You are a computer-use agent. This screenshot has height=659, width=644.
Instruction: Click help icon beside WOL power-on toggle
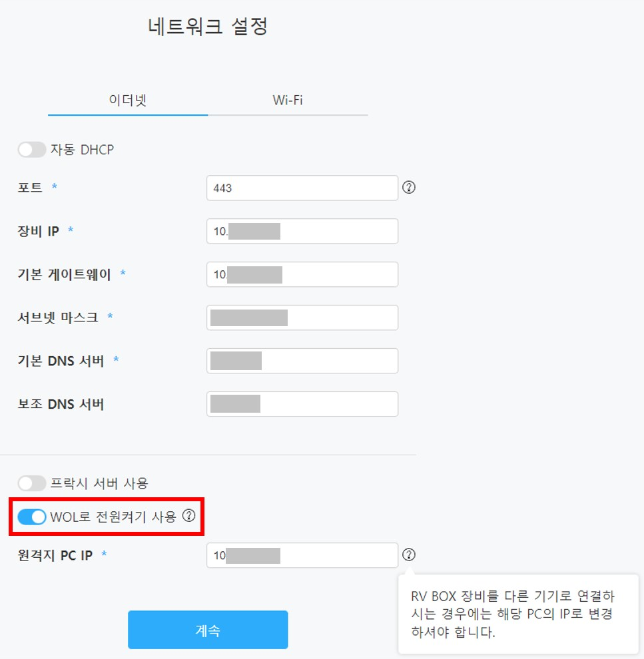pos(189,515)
